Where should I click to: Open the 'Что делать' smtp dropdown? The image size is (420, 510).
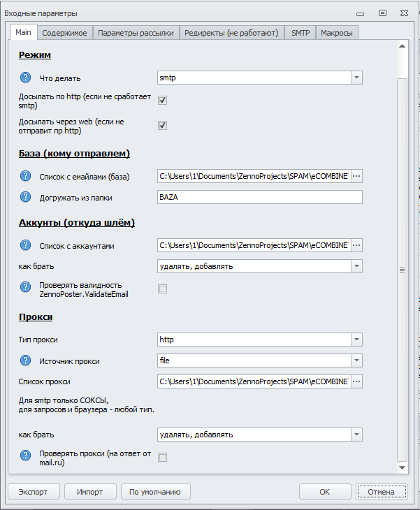(356, 78)
